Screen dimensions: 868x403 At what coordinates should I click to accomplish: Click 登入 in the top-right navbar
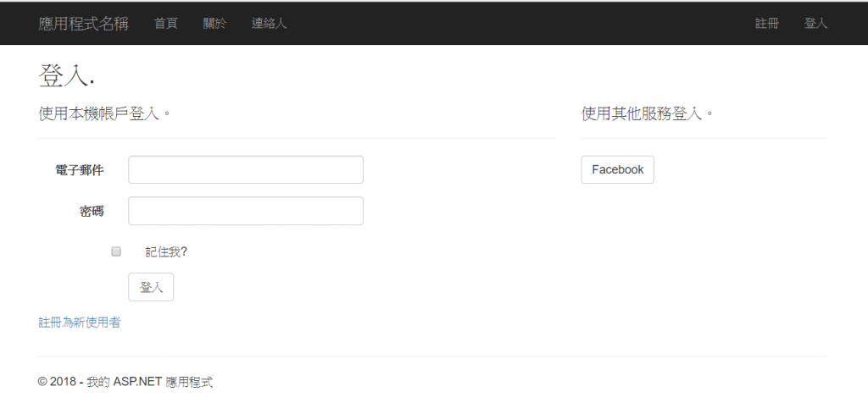(x=815, y=24)
